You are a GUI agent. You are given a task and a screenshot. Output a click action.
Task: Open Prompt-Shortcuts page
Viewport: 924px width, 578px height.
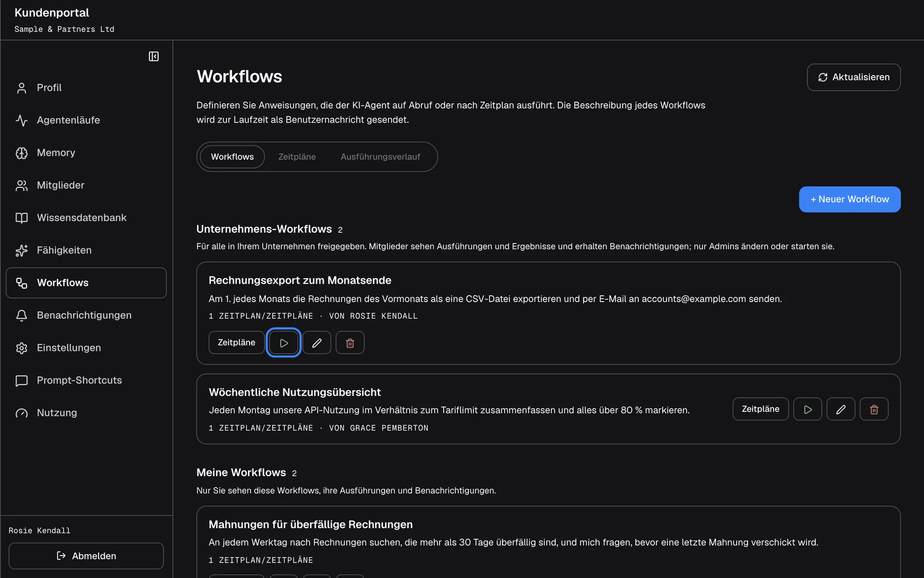[86, 380]
